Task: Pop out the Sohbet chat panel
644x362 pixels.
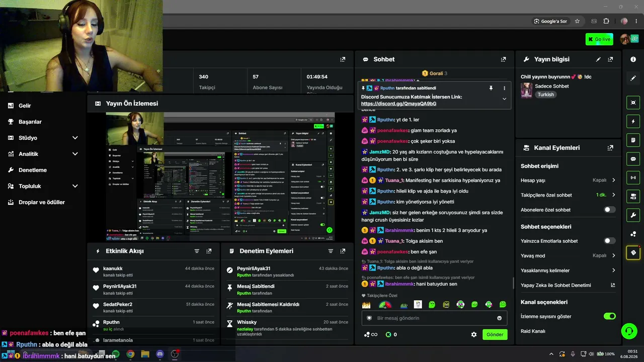Action: (x=503, y=59)
